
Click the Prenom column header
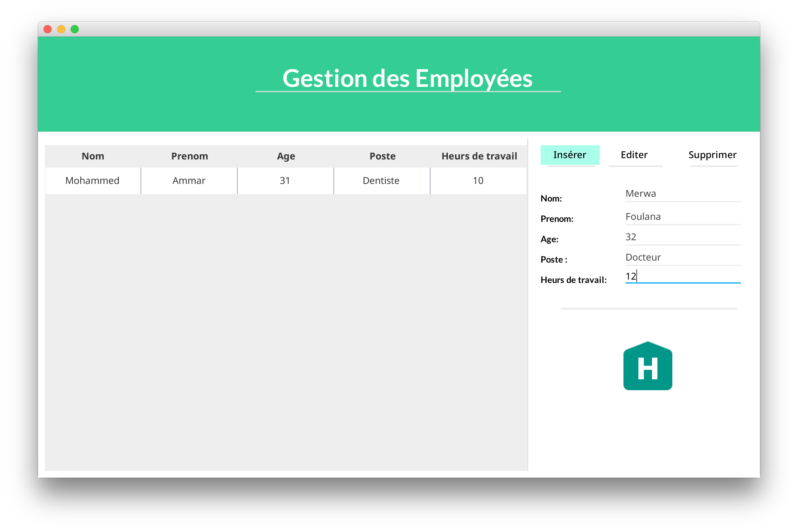pyautogui.click(x=189, y=156)
